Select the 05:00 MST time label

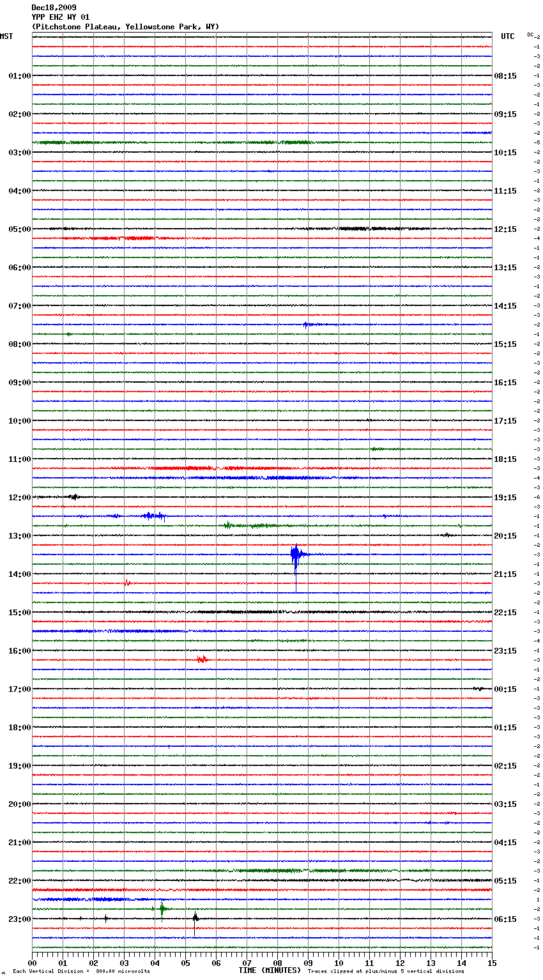point(20,229)
